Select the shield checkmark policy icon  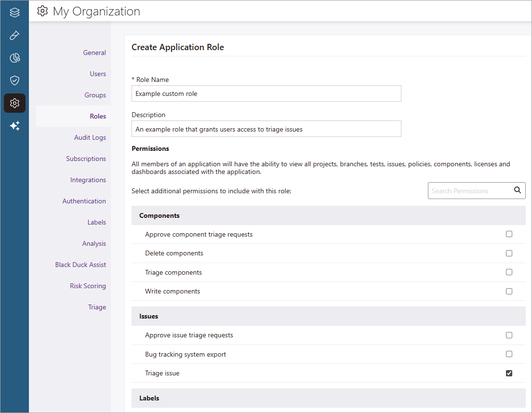click(x=14, y=80)
